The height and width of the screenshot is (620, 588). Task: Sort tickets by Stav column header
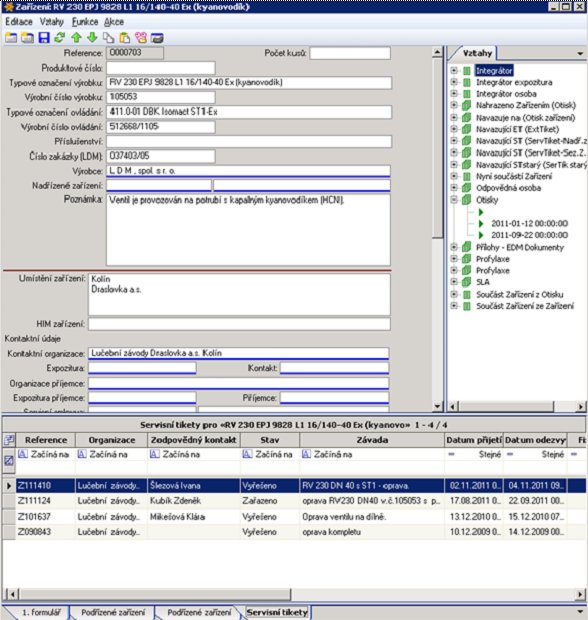point(270,440)
